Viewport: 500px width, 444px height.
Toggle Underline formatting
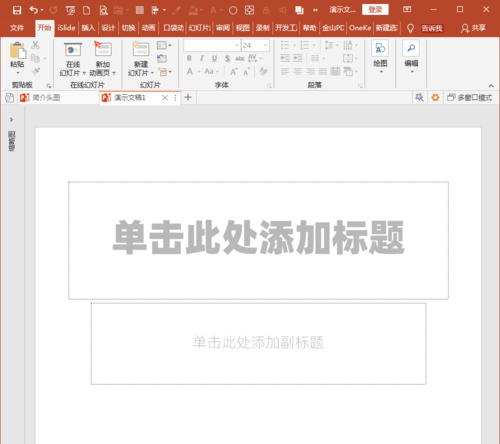click(x=214, y=58)
